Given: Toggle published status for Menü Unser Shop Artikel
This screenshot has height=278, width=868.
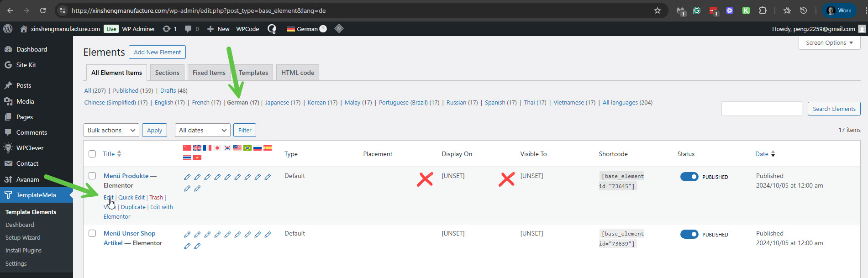Looking at the screenshot, I should [x=689, y=234].
